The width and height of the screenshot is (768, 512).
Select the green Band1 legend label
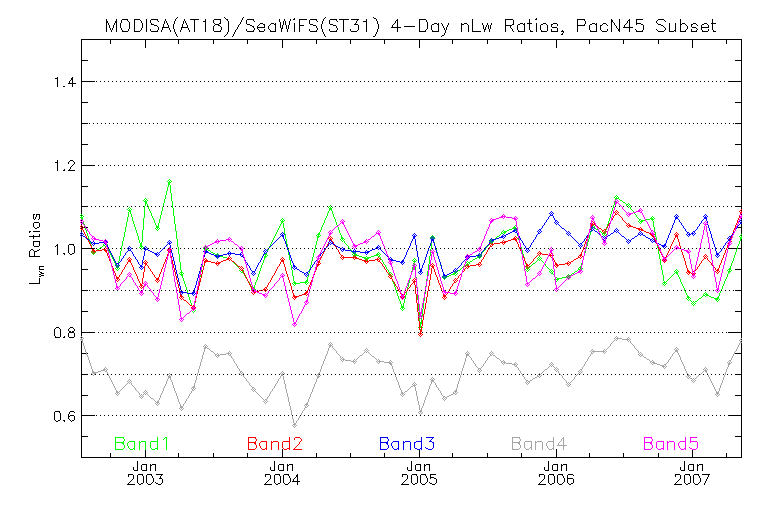pos(142,444)
